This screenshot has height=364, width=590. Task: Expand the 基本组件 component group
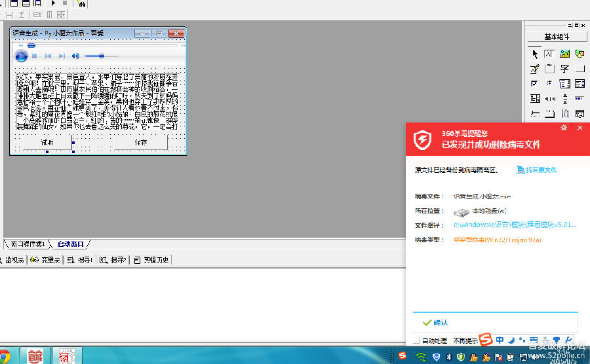click(557, 37)
